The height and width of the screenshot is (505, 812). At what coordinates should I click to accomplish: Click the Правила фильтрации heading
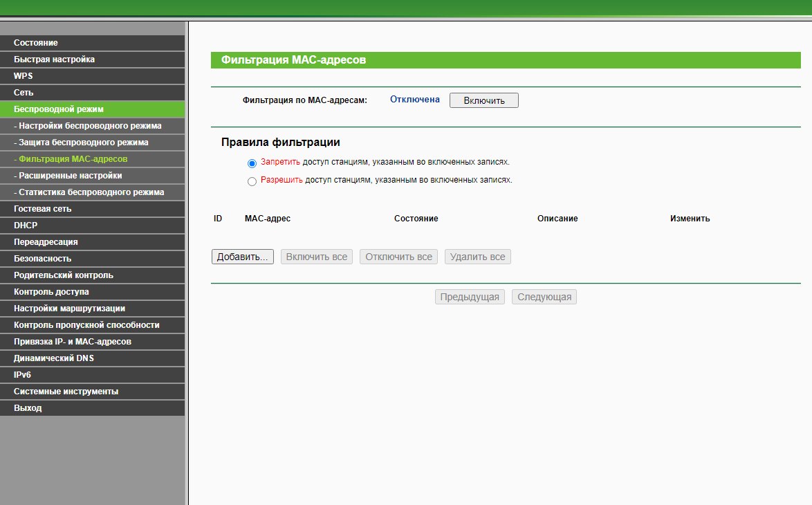click(281, 142)
